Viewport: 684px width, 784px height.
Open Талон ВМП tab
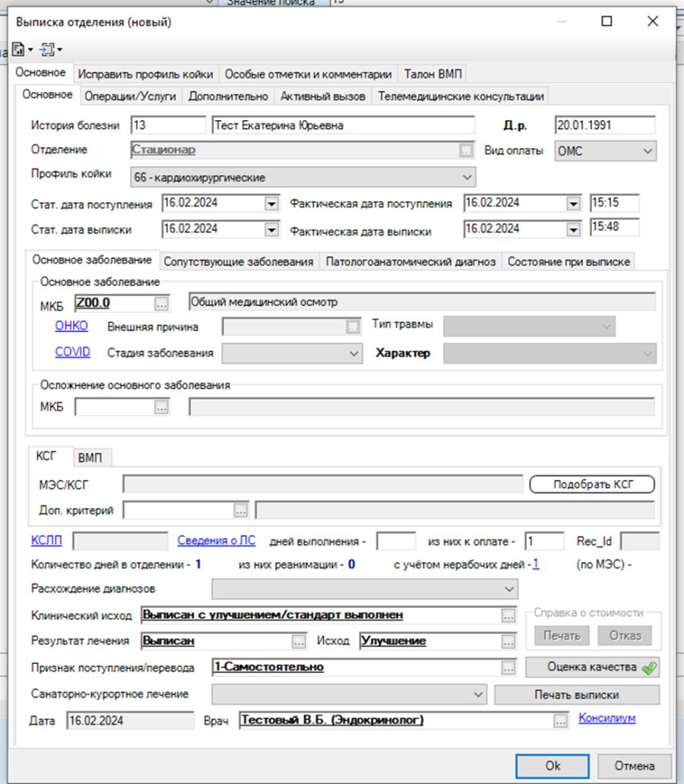coord(432,74)
